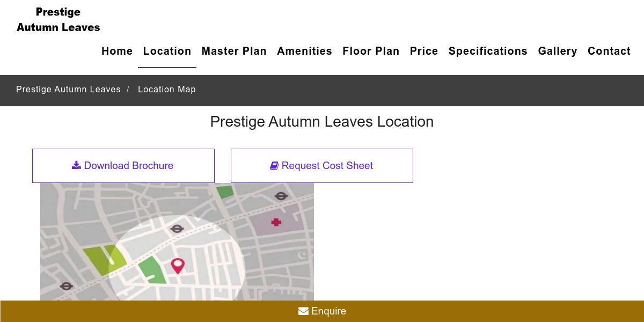Click the Prestige Autumn Leaves breadcrumb link
Image resolution: width=644 pixels, height=322 pixels.
pyautogui.click(x=68, y=90)
